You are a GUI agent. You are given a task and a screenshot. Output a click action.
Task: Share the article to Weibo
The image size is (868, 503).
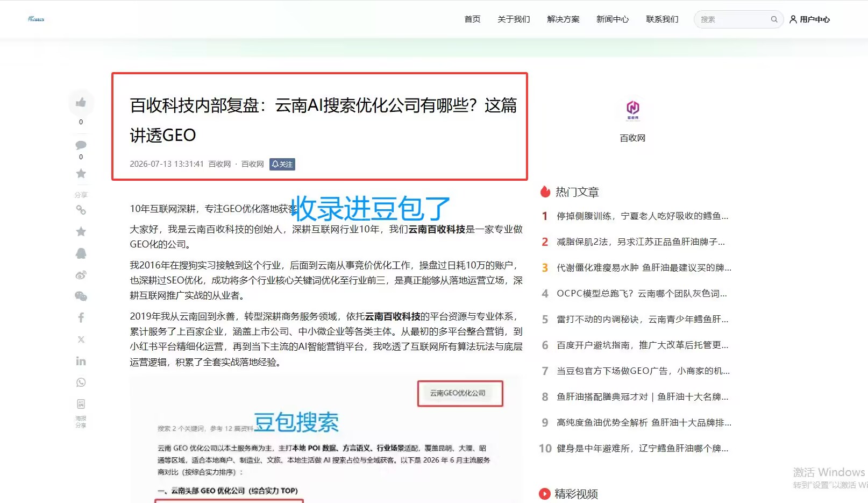pyautogui.click(x=81, y=275)
